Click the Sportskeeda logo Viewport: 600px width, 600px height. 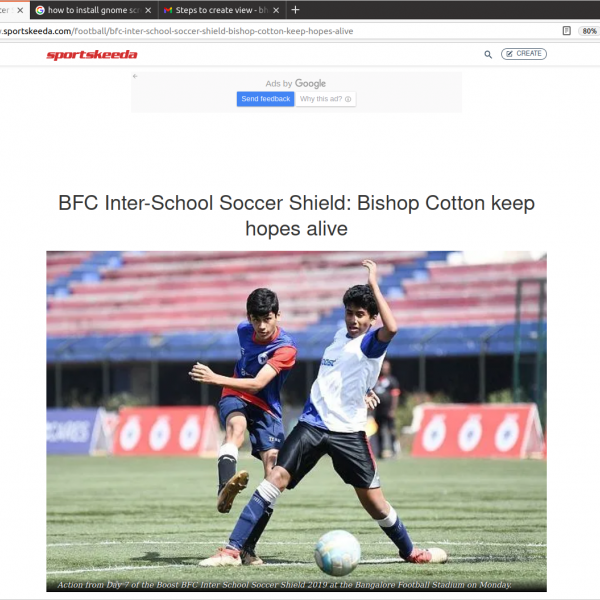(91, 55)
